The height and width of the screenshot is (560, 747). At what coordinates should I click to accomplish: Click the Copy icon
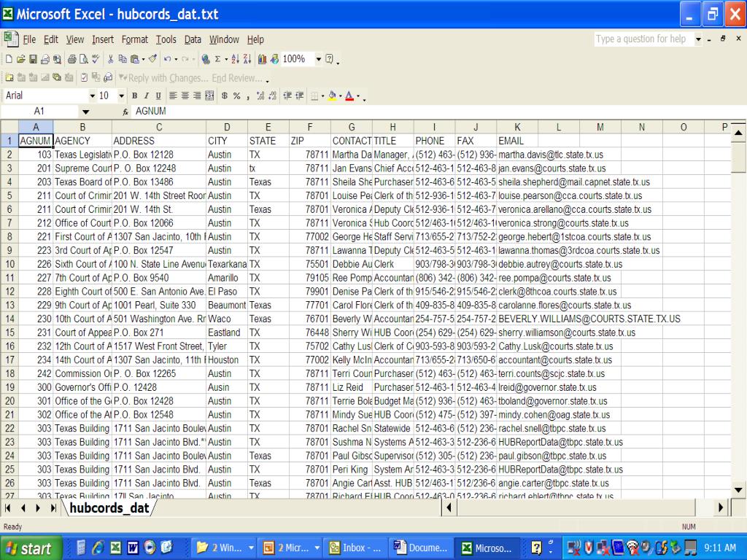point(123,59)
